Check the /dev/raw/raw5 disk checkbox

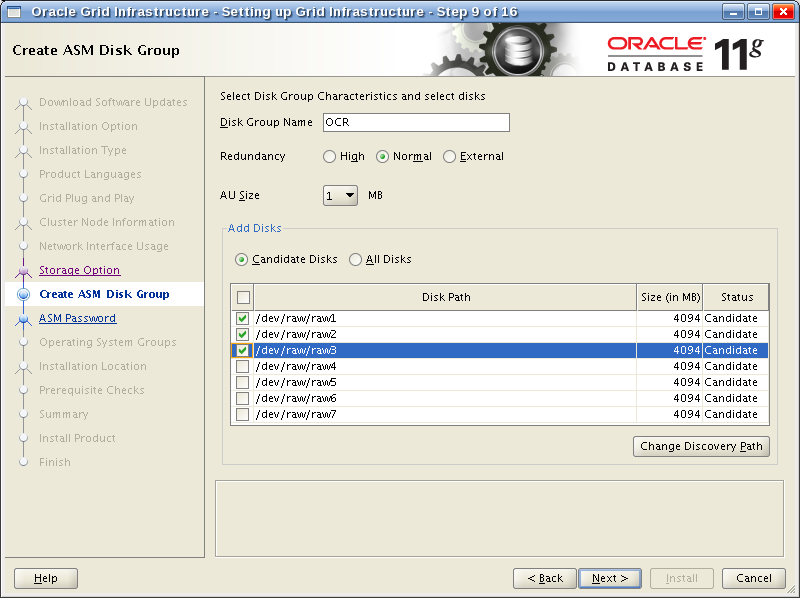(242, 382)
